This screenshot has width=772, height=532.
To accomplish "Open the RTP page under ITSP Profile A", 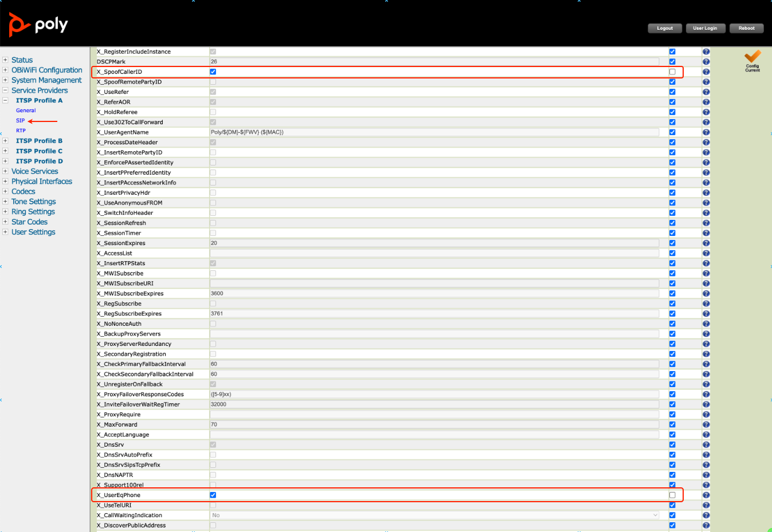I will (21, 131).
